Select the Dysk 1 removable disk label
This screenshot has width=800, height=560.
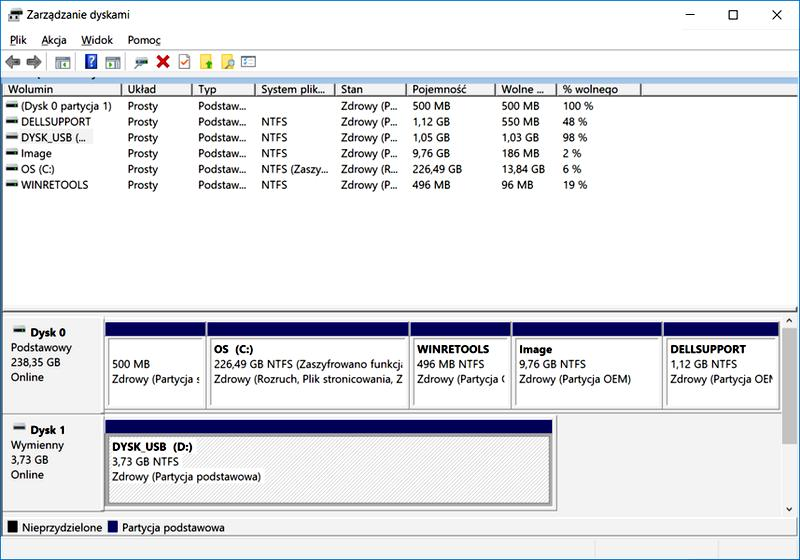click(x=47, y=430)
